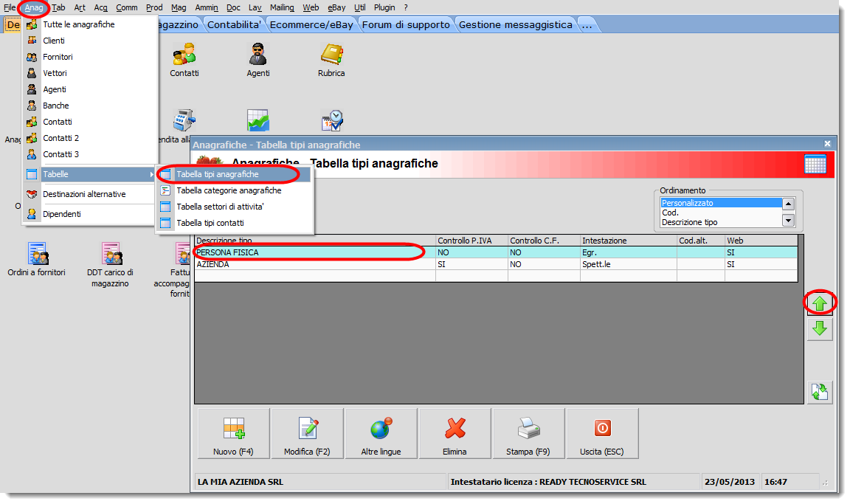The height and width of the screenshot is (504, 850).
Task: Open Ordini a fornitori icon
Action: [x=37, y=260]
